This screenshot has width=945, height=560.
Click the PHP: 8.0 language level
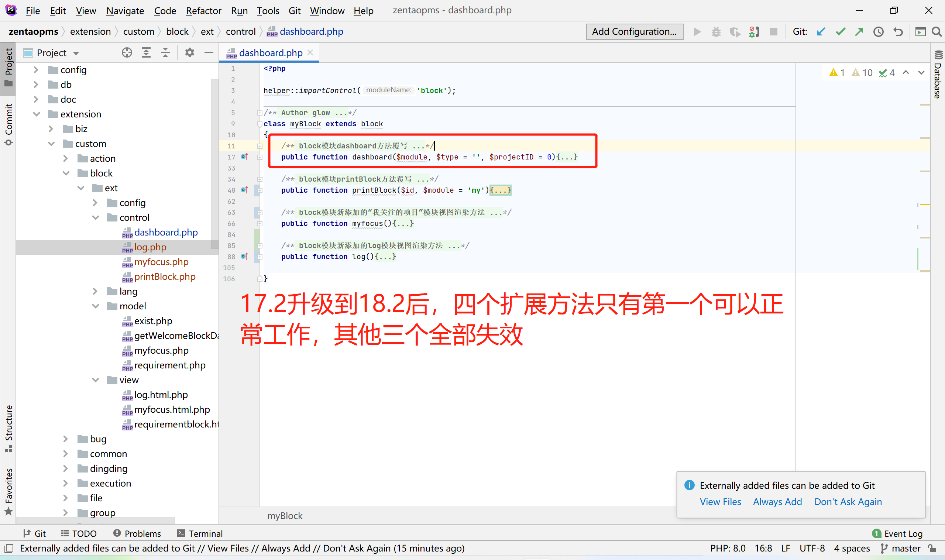[x=728, y=548]
